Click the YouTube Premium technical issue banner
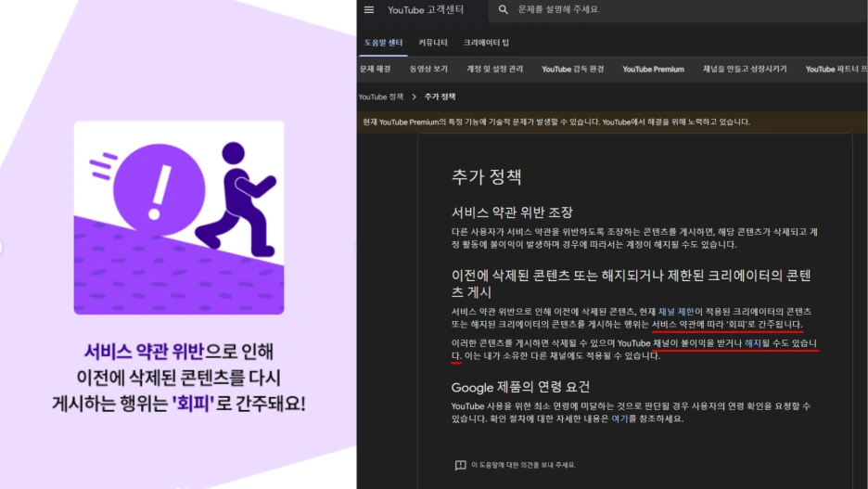 click(x=612, y=122)
